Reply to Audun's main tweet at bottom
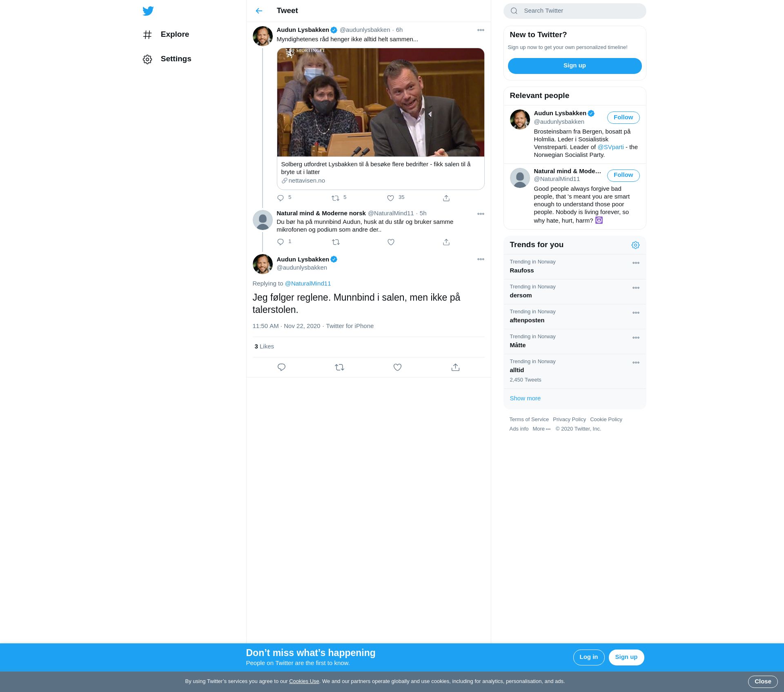784x692 pixels. (x=281, y=367)
